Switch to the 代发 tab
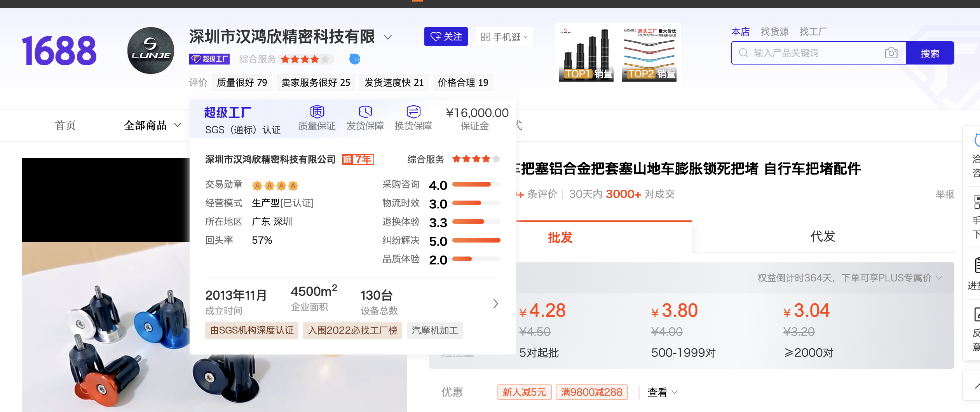The image size is (980, 412). pyautogui.click(x=823, y=236)
